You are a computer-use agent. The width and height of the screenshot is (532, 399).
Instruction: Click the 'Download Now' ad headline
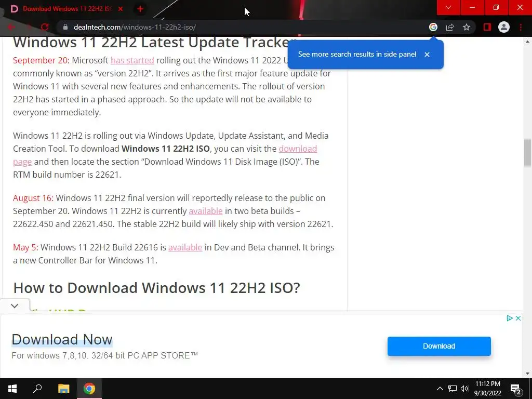click(x=62, y=340)
